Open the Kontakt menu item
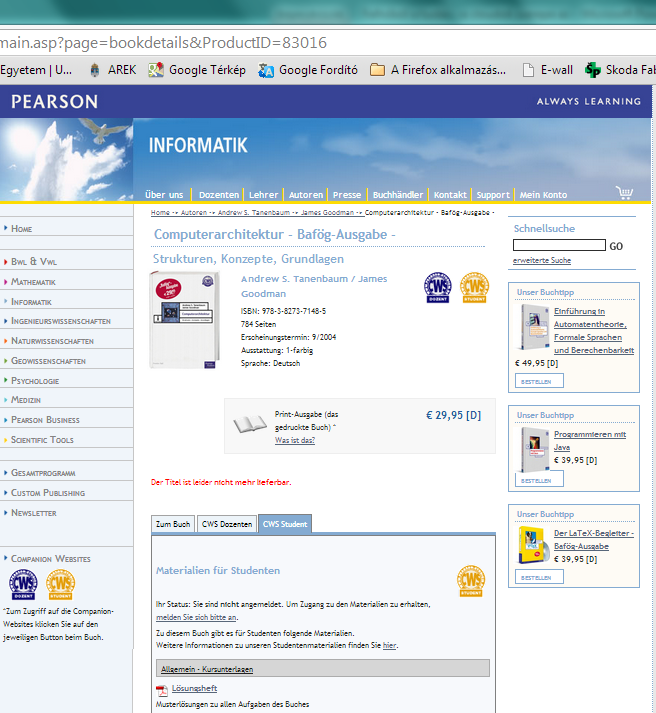 450,195
